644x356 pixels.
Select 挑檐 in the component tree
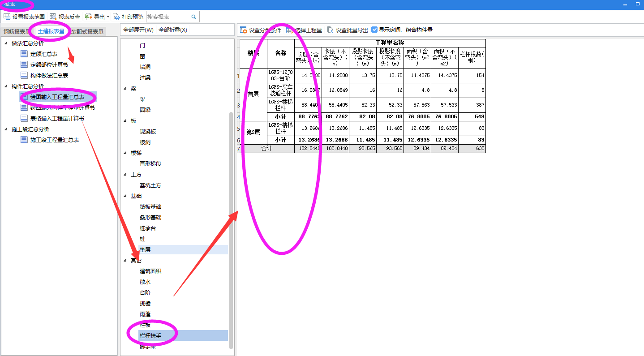(145, 303)
